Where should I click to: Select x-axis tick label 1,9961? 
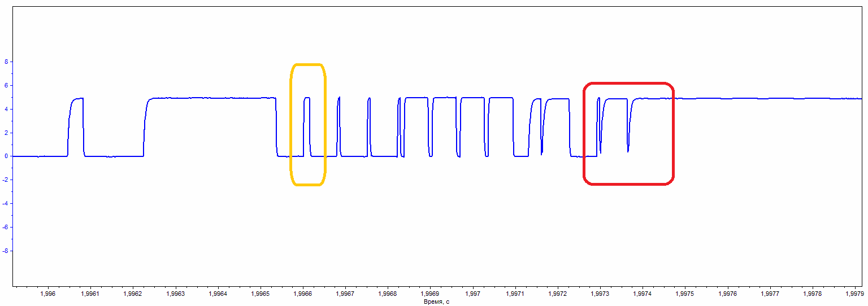tap(90, 294)
